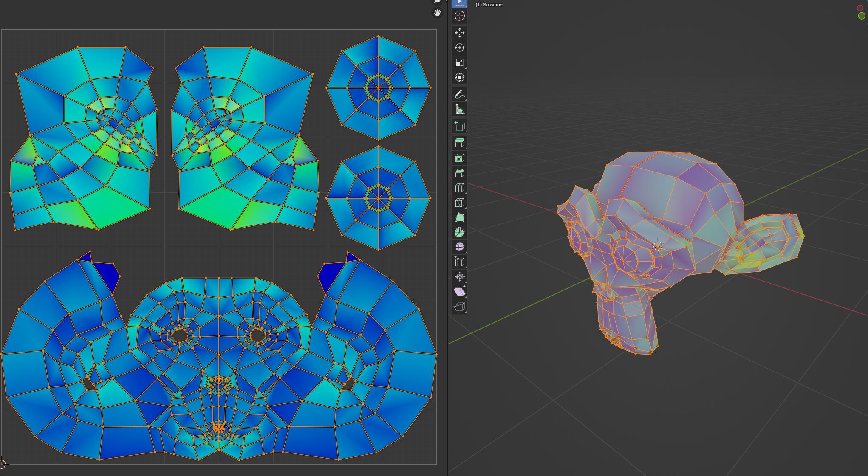The width and height of the screenshot is (868, 476).
Task: Select the Edge Slide tool
Action: [x=459, y=262]
